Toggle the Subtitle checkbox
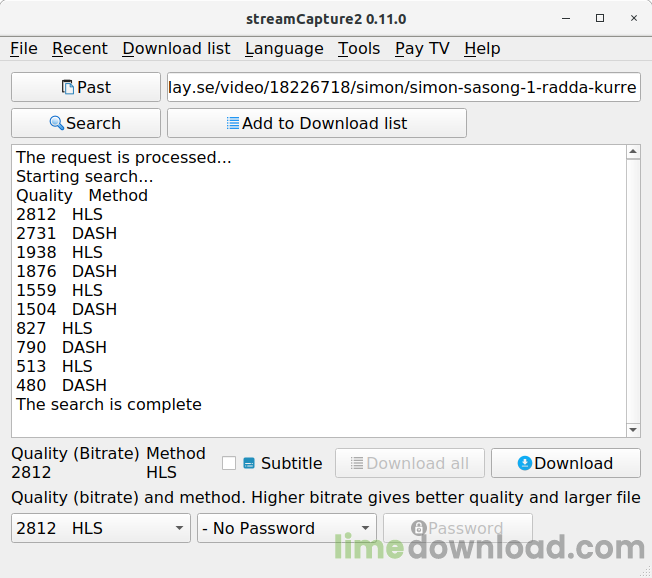The width and height of the screenshot is (652, 578). pyautogui.click(x=229, y=463)
